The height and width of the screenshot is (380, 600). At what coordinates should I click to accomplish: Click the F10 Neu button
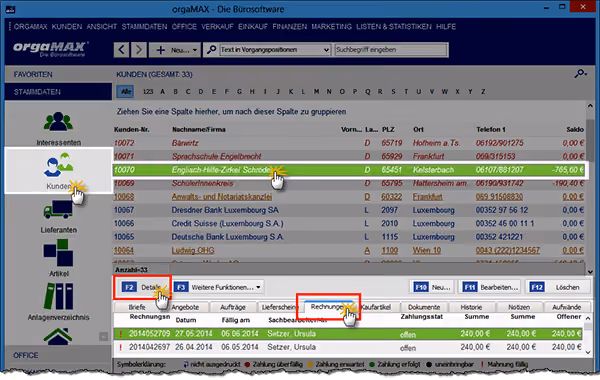[433, 287]
